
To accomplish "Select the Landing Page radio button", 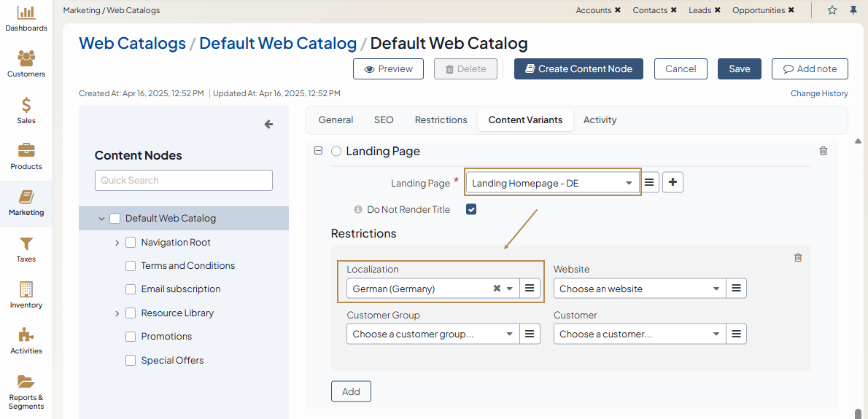I will point(336,152).
